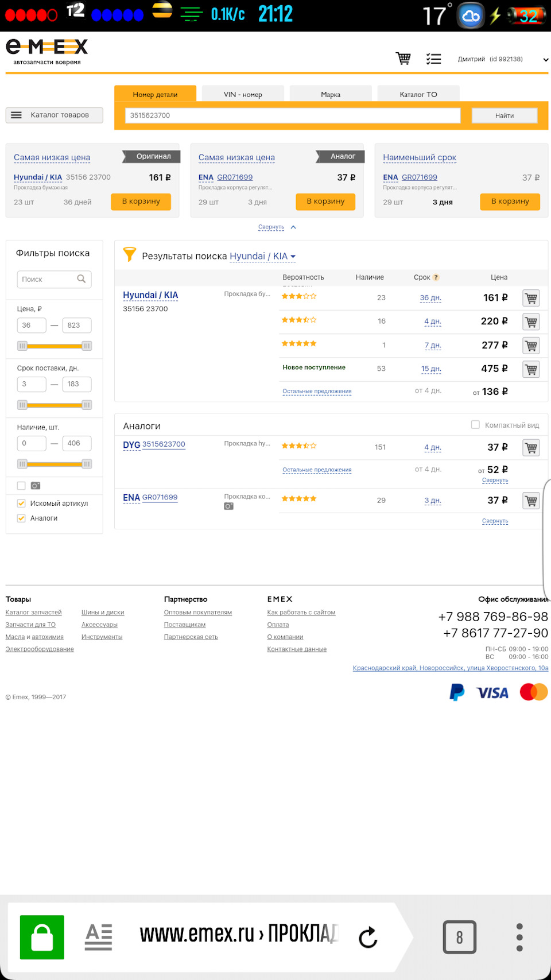Open the Оптовым покупателям footer link
The height and width of the screenshot is (980, 551).
click(x=198, y=613)
